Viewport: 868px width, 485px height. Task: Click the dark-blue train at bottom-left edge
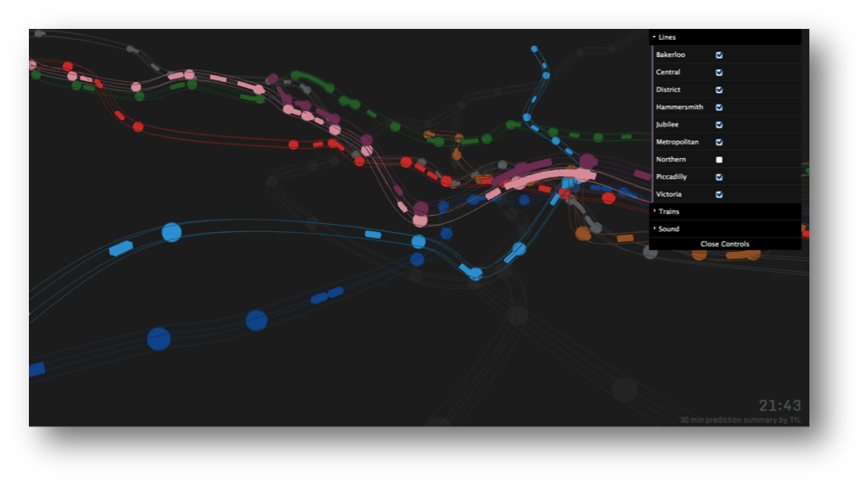[x=37, y=368]
